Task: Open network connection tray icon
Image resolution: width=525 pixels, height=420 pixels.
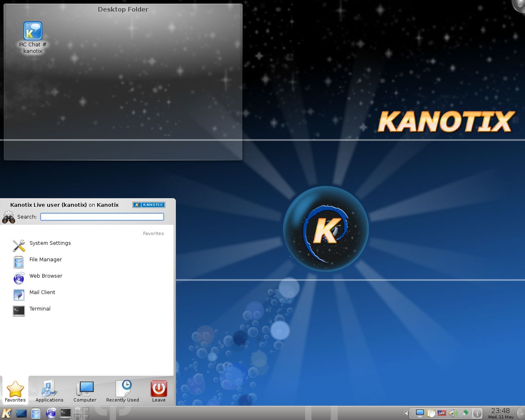Action: click(420, 413)
